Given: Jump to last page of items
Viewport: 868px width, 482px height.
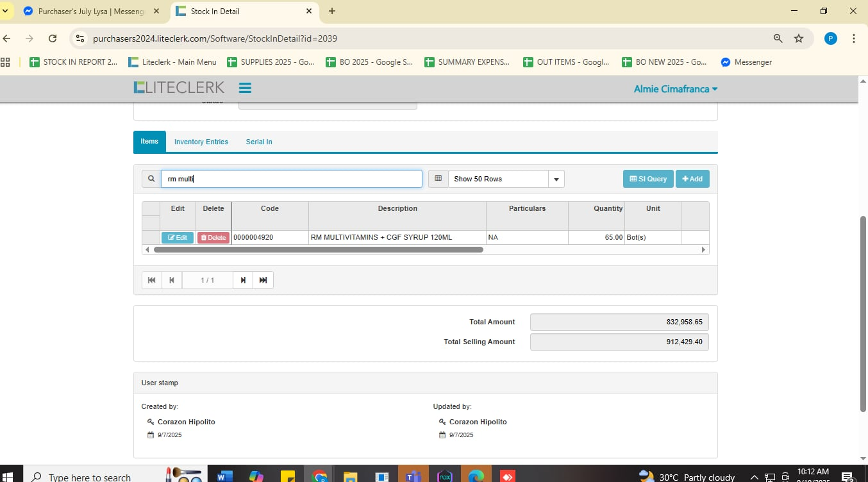Looking at the screenshot, I should tap(263, 280).
